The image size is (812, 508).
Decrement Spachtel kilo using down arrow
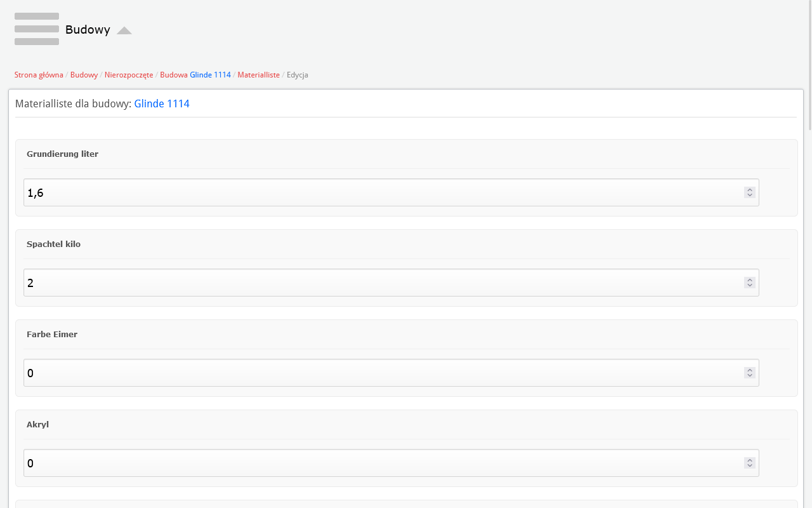click(x=750, y=286)
